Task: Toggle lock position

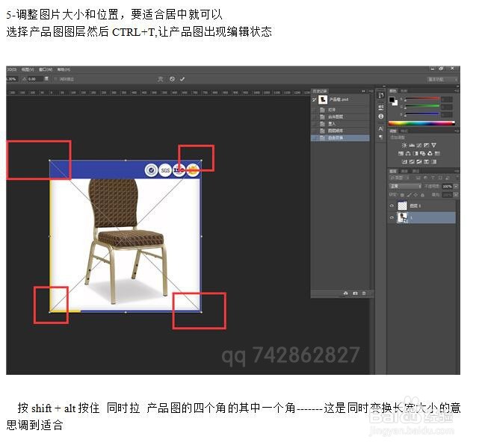Action: click(415, 195)
